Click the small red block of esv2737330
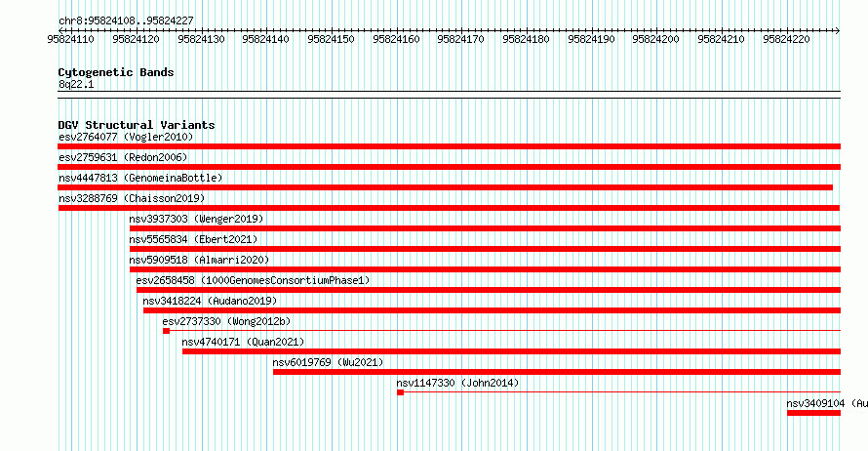 pyautogui.click(x=166, y=331)
